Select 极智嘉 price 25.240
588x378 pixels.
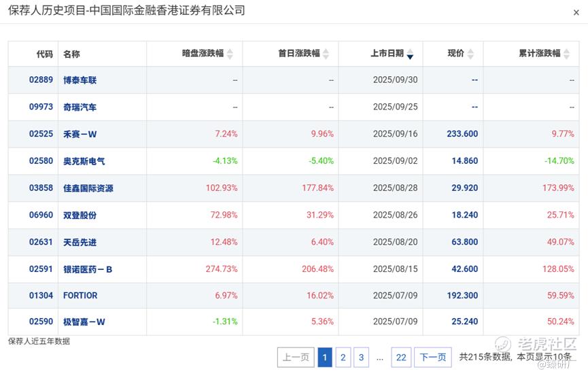click(465, 322)
